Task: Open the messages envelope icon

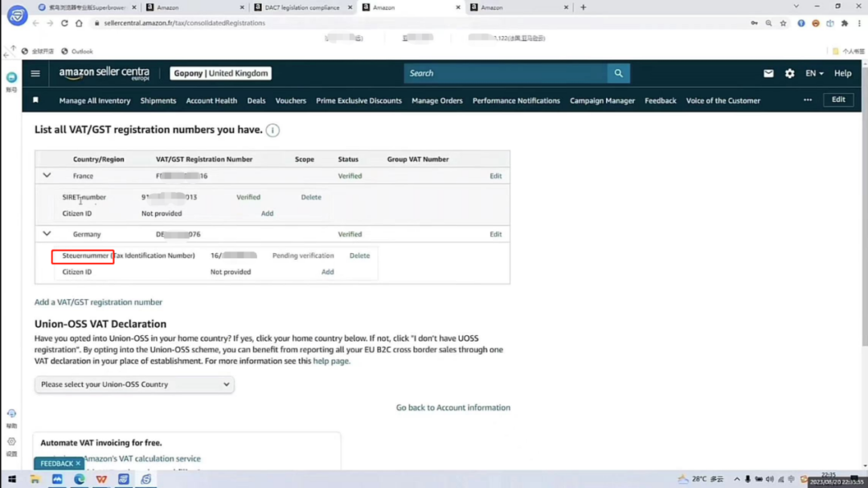Action: coord(768,73)
